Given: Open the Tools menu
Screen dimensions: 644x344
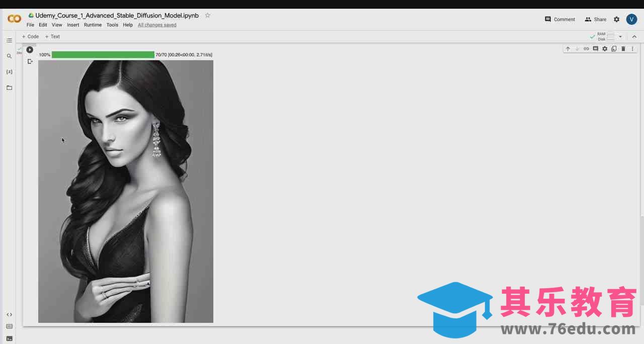Looking at the screenshot, I should point(112,25).
